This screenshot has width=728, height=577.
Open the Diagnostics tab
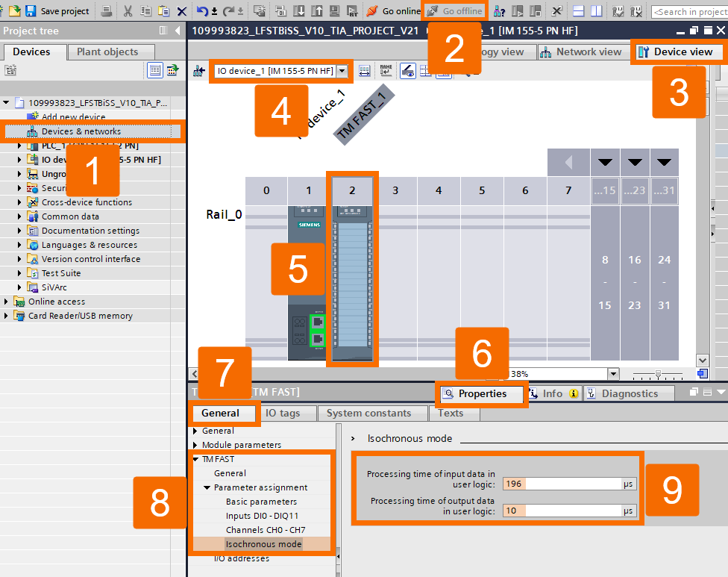(x=629, y=393)
